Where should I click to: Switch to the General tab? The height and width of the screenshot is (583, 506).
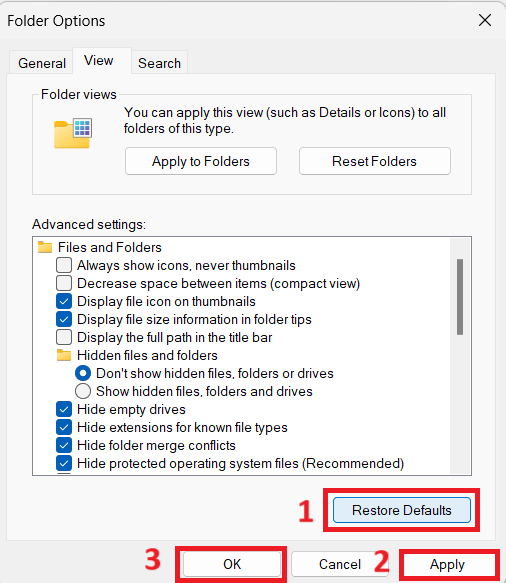(x=42, y=63)
